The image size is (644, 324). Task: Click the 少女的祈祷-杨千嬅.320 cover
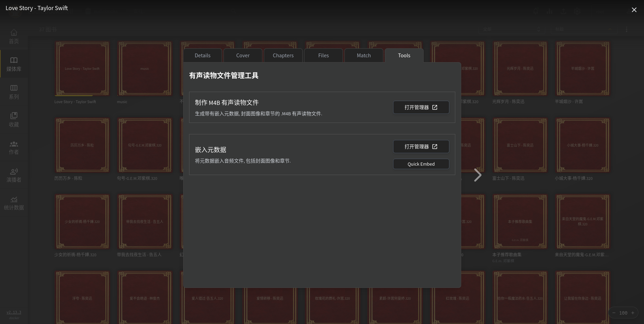pos(82,222)
